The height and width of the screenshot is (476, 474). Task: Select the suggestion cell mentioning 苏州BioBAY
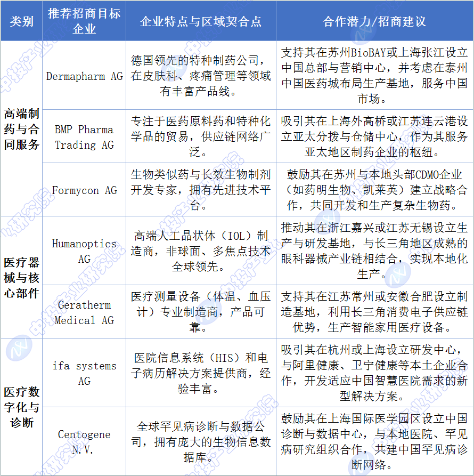[374, 76]
